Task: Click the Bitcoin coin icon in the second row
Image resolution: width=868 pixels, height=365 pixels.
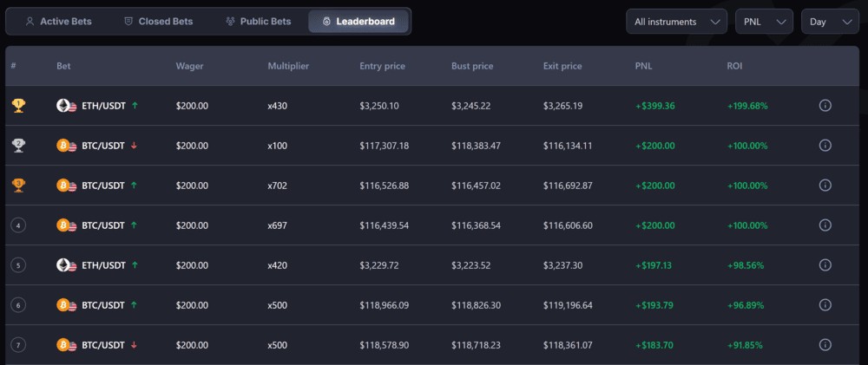Action: (x=63, y=146)
